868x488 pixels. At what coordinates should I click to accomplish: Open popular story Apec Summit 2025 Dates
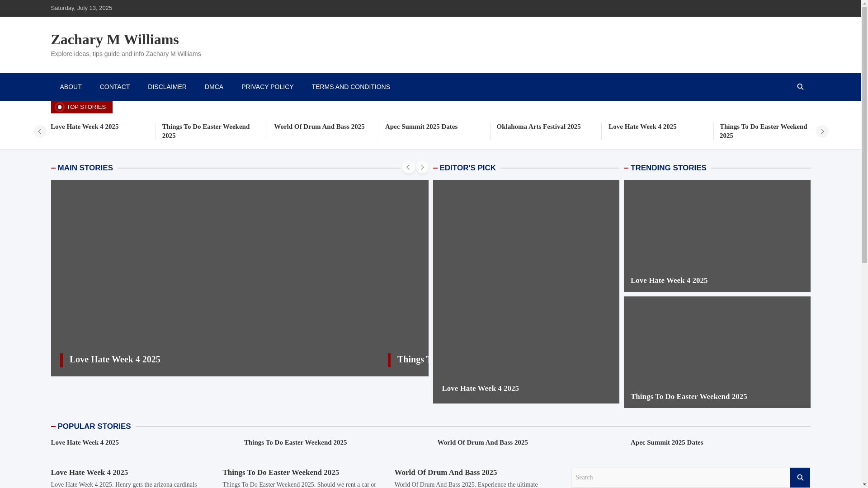pyautogui.click(x=667, y=442)
